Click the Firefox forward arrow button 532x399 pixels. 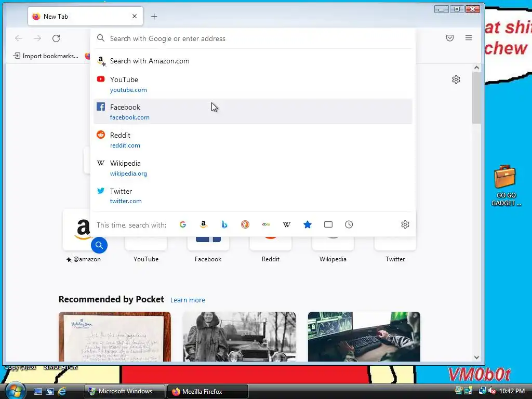tap(37, 38)
